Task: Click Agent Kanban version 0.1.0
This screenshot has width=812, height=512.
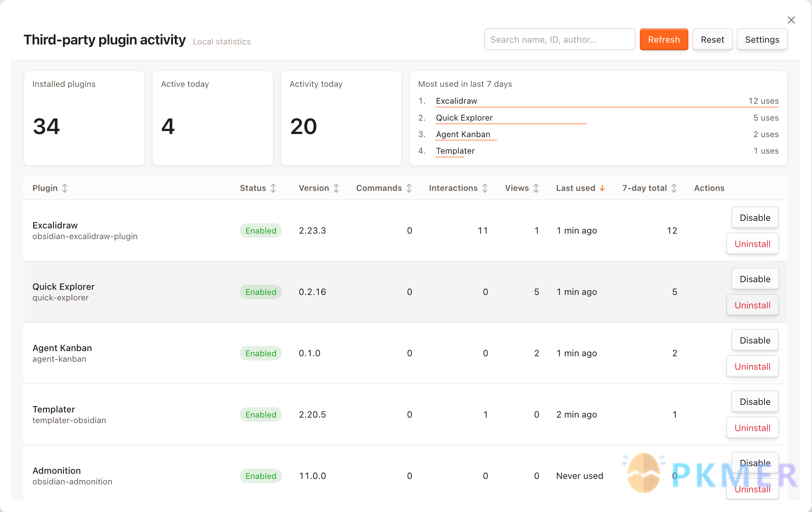Action: 310,353
